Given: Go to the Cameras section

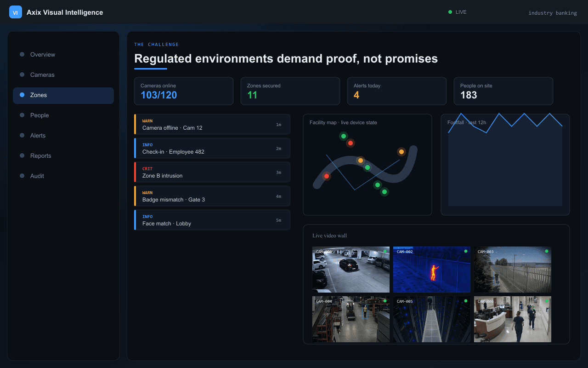Looking at the screenshot, I should coord(63,75).
